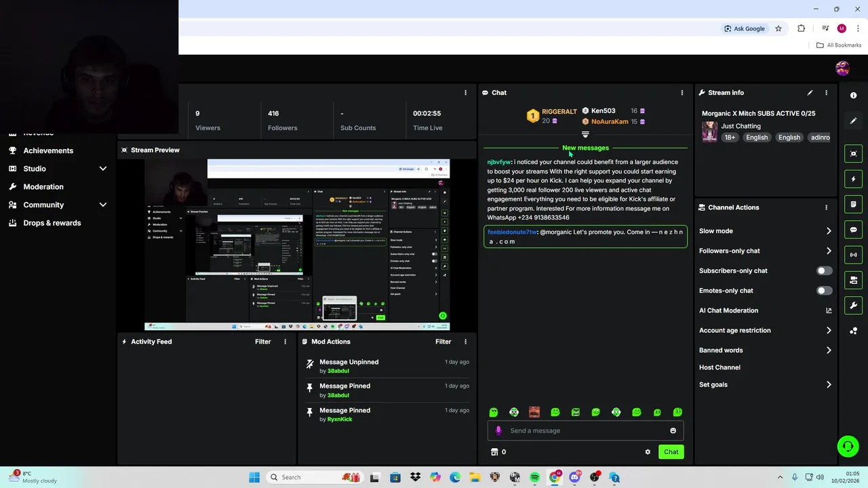Viewport: 868px width, 488px height.
Task: Click Filter in Mod Actions panel
Action: [443, 342]
